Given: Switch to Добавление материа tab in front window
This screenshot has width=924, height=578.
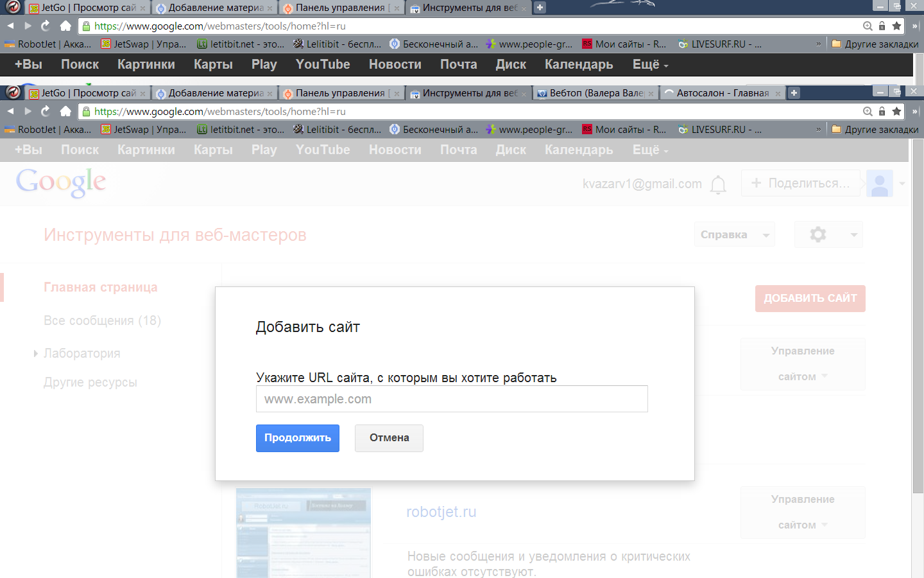Looking at the screenshot, I should (x=215, y=93).
